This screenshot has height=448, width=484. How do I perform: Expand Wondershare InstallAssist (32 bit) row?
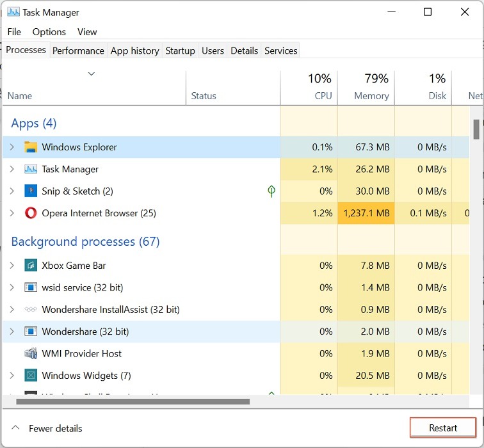click(12, 310)
